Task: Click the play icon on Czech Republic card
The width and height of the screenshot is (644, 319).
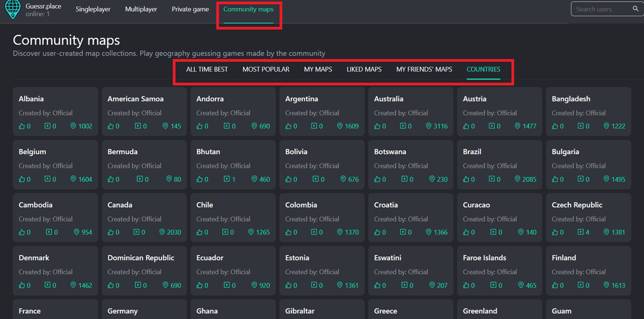Action: tap(582, 233)
